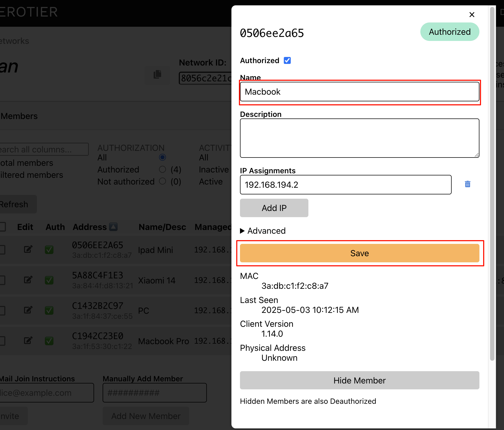Click edit icon for Ipad Mini member
This screenshot has width=504, height=430.
pos(28,249)
